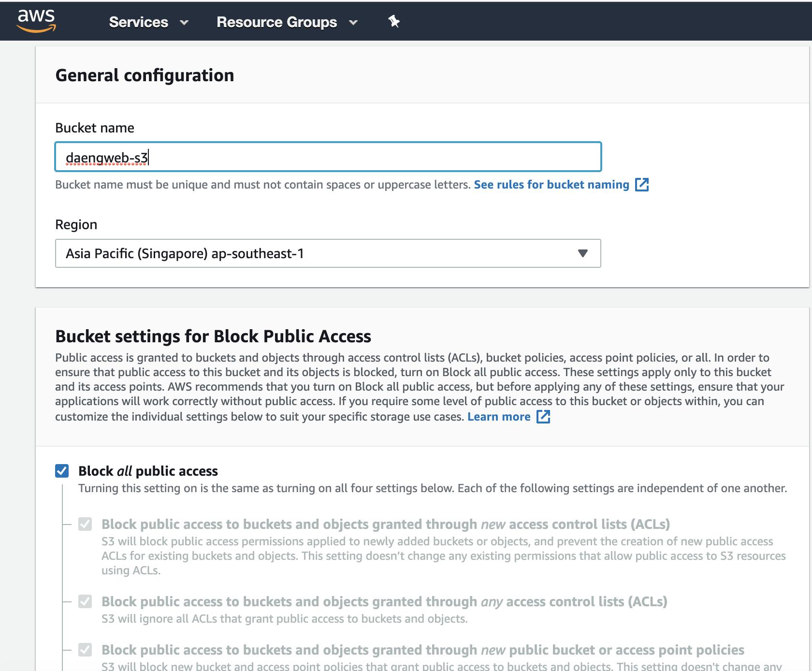Expand the Region selector showing Asia Pacific Singapore
This screenshot has width=812, height=671.
pyautogui.click(x=329, y=253)
